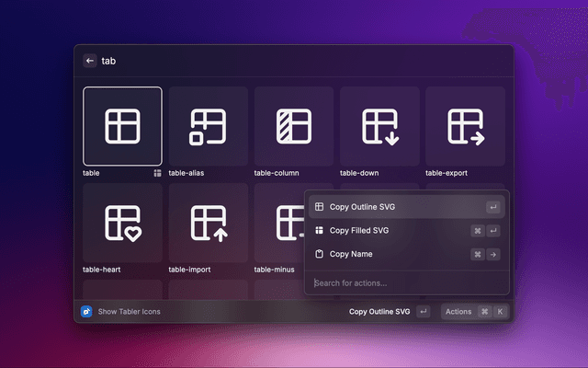This screenshot has height=368, width=588.
Task: Pick the table-down icon
Action: click(x=379, y=126)
